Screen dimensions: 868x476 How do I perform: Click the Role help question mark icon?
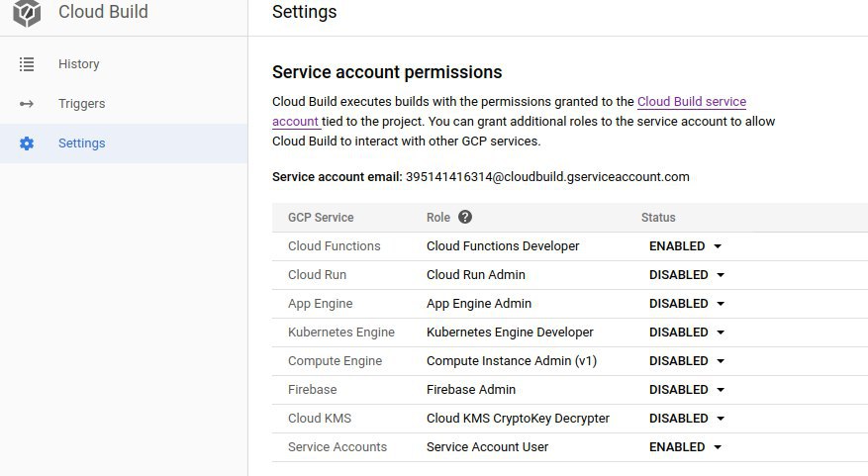pyautogui.click(x=465, y=217)
